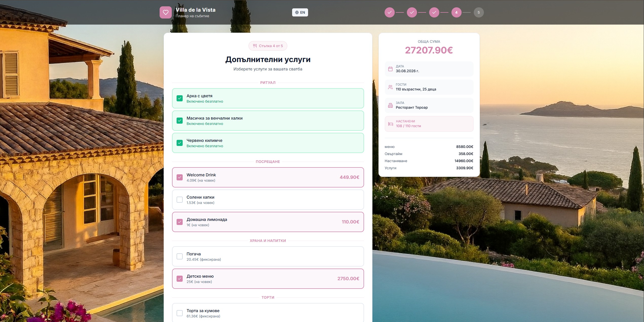
Task: Uncheck Домашна лимонада service
Action: point(180,222)
